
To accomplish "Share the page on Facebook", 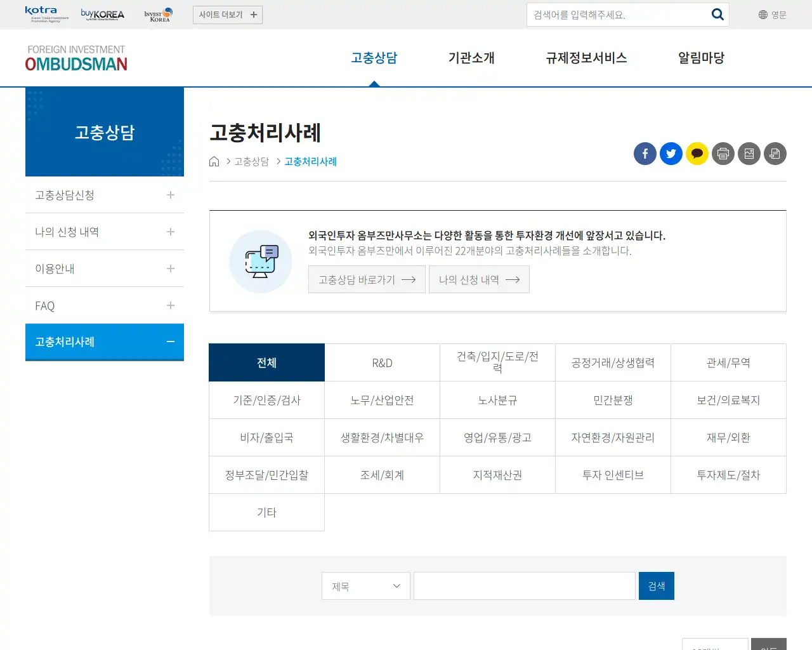I will (645, 154).
